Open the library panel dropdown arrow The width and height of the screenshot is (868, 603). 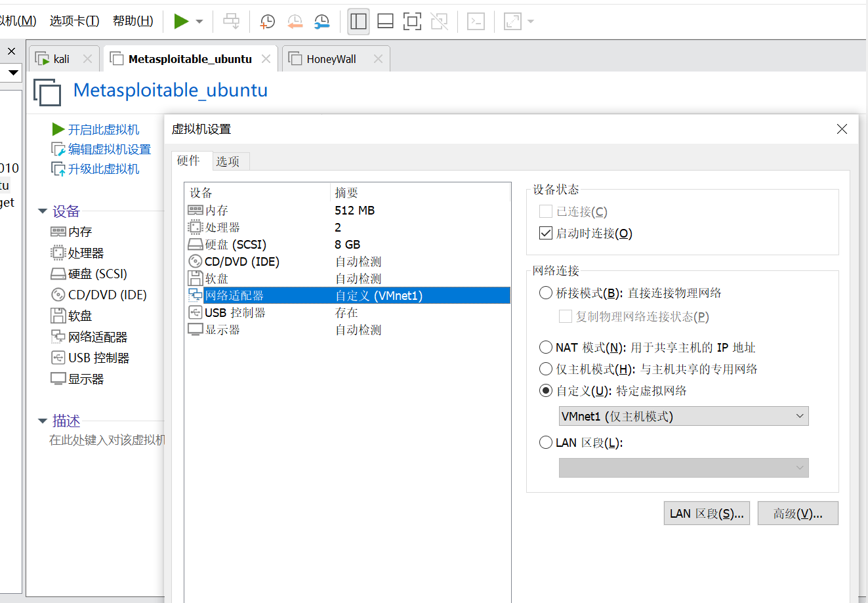click(x=13, y=72)
